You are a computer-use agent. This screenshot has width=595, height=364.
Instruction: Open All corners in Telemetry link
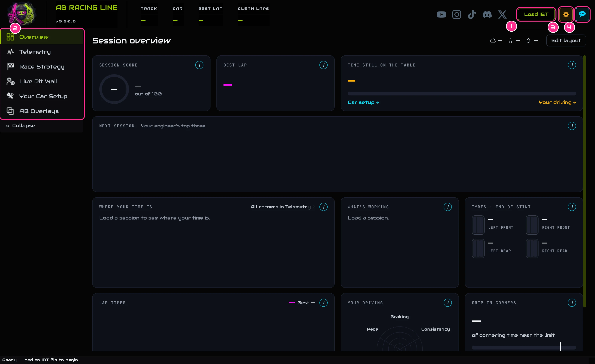[x=282, y=207]
